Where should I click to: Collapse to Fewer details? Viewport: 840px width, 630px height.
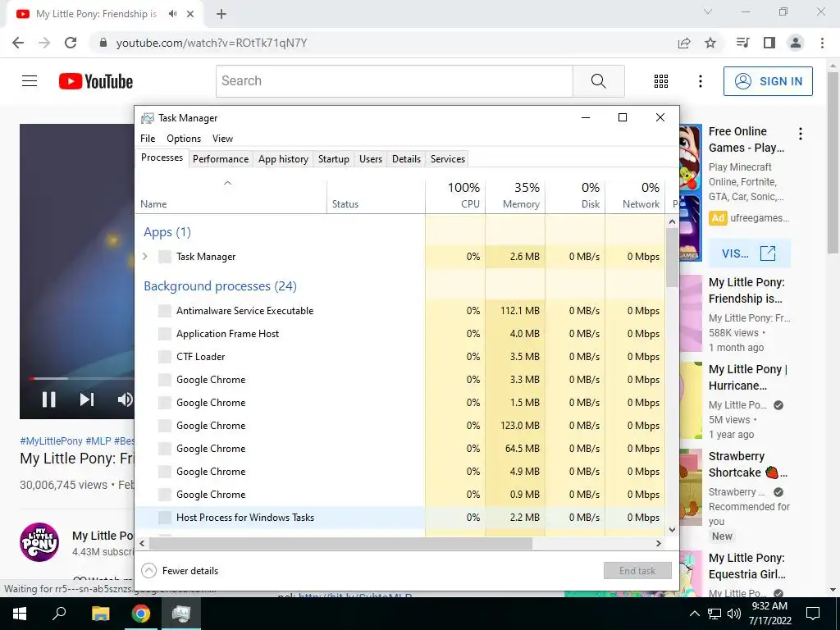(x=180, y=571)
